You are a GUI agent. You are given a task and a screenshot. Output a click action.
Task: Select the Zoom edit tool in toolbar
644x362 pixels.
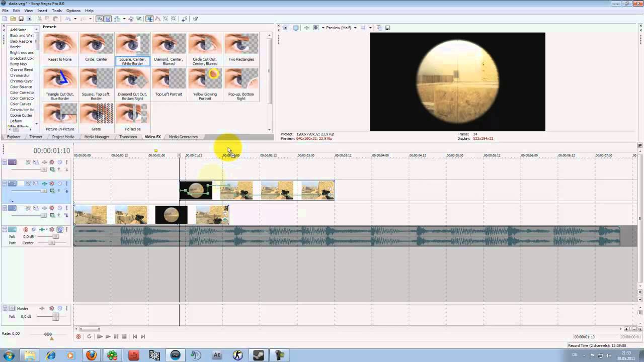(x=174, y=19)
